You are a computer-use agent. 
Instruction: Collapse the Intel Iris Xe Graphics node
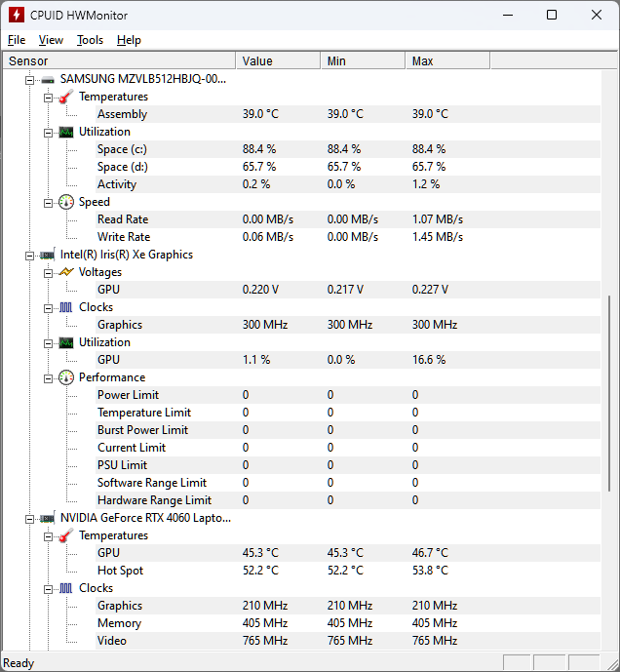[29, 255]
